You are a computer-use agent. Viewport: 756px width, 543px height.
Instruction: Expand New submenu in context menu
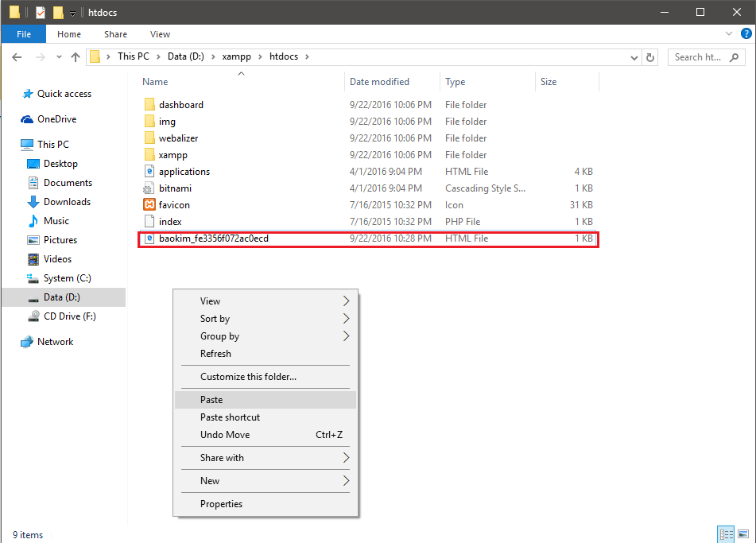pos(266,481)
